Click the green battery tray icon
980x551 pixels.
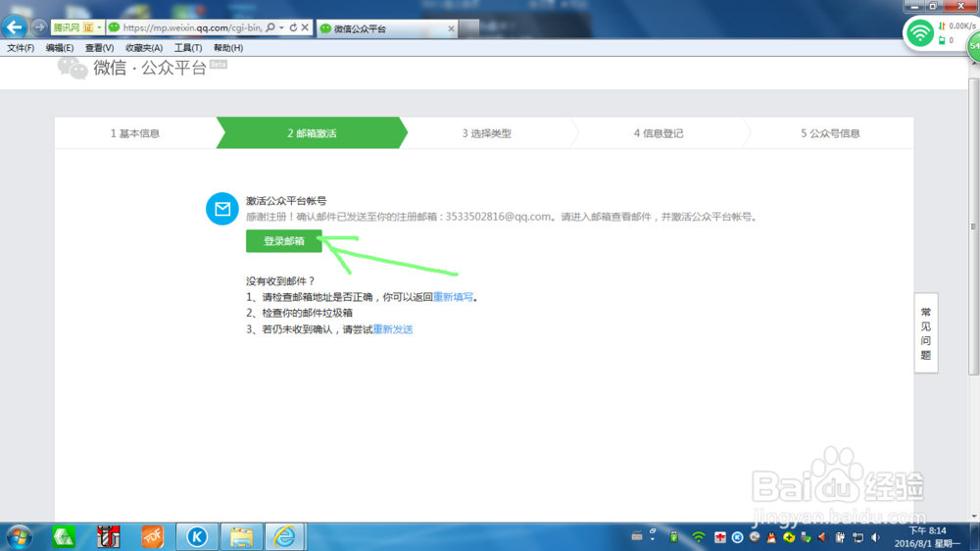[x=674, y=536]
